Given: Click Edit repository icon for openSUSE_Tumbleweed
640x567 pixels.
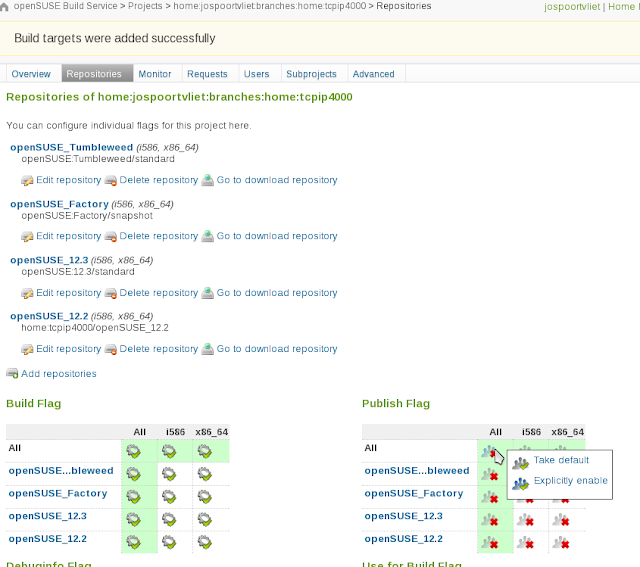Looking at the screenshot, I should (x=27, y=180).
